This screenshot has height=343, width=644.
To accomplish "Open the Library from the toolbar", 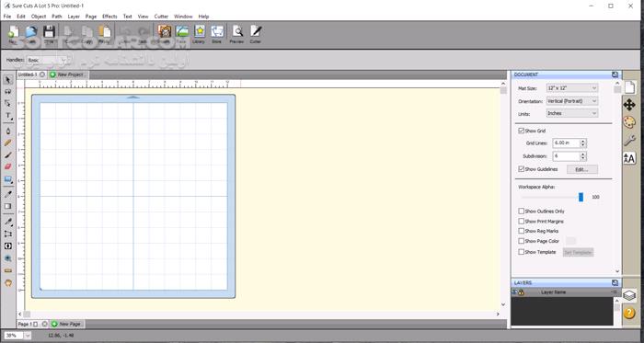I will coord(200,34).
